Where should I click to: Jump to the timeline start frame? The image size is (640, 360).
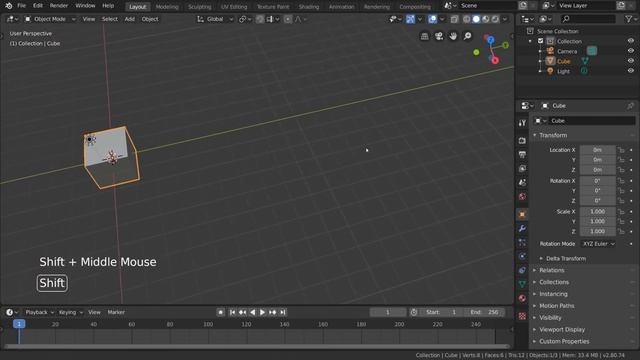coord(232,312)
